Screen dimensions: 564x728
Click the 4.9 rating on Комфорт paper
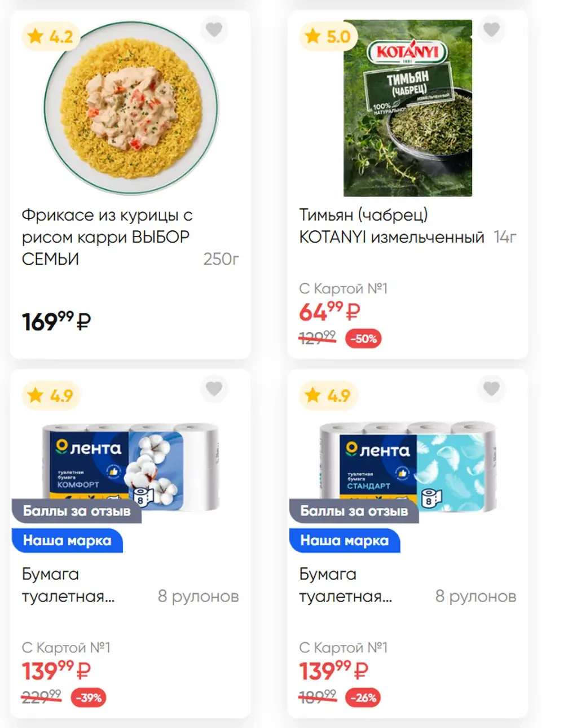[x=51, y=396]
